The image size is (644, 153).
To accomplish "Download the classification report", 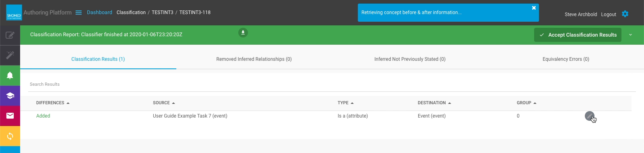I will point(243,33).
